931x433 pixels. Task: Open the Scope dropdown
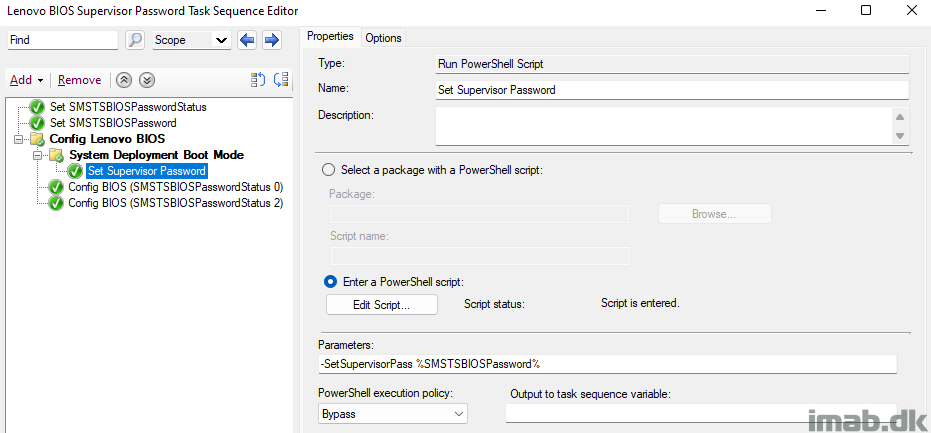[x=192, y=40]
